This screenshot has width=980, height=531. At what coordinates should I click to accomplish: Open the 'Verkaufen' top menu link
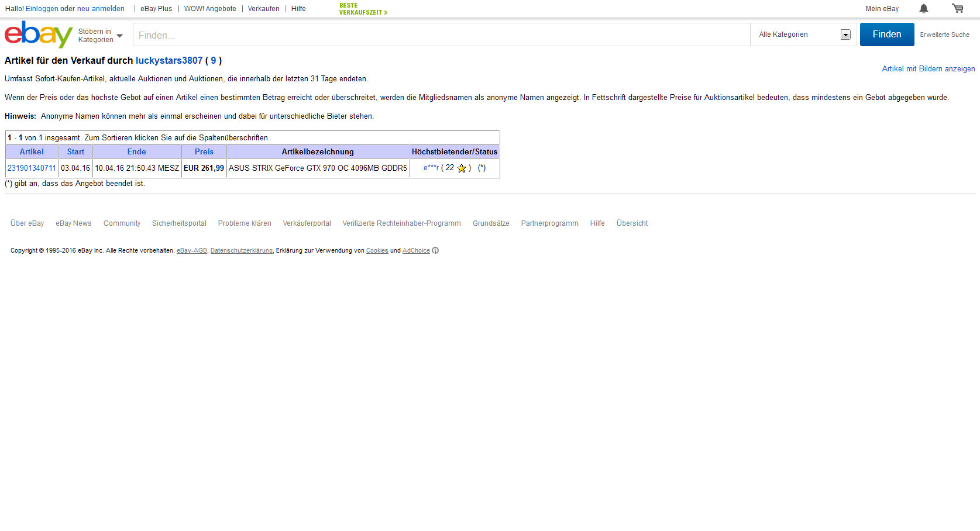coord(263,9)
